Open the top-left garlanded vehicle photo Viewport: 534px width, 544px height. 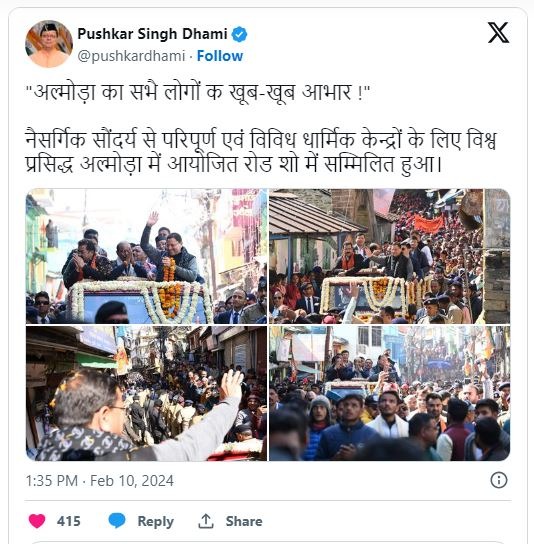[146, 256]
